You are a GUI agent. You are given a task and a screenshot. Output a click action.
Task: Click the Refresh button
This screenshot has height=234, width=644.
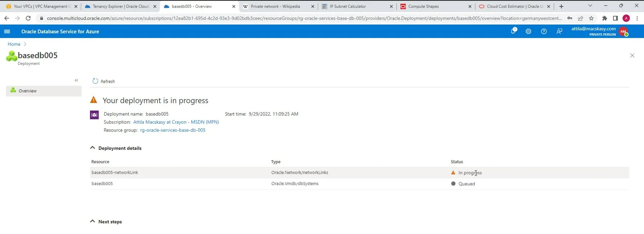point(104,81)
